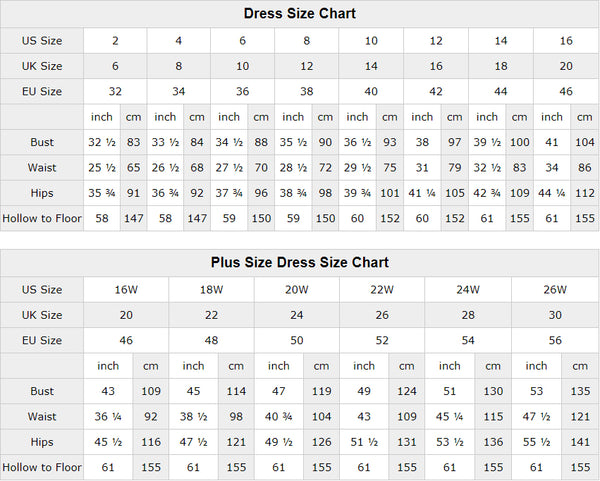Select the EU size 50 cell
Screen dimensions: 600x481
click(297, 340)
